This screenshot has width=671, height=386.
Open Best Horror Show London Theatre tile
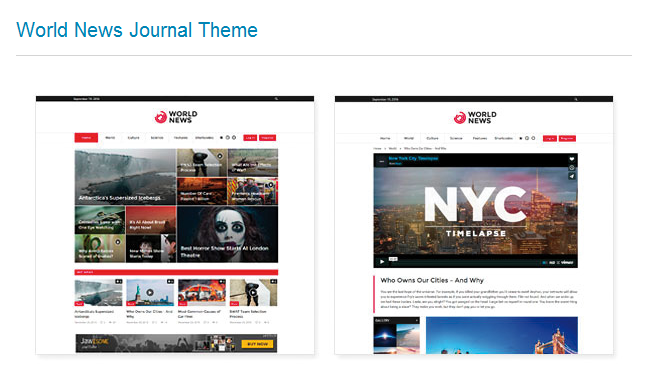tap(227, 234)
